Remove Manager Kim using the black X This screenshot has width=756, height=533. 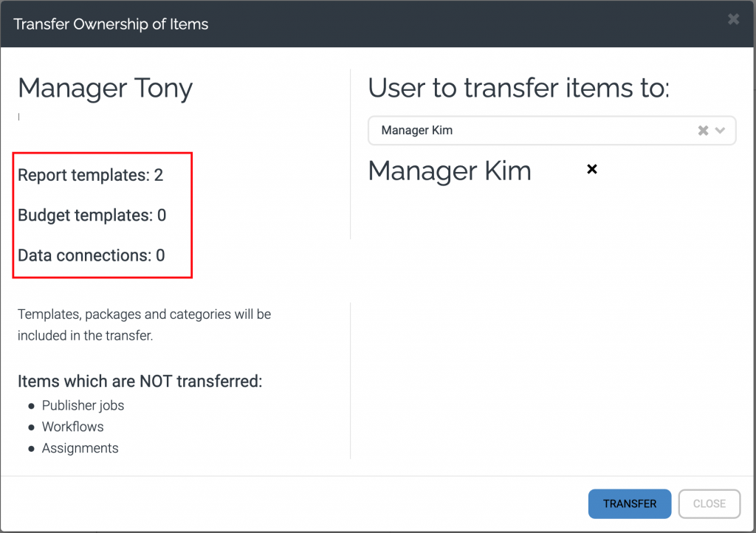point(591,170)
